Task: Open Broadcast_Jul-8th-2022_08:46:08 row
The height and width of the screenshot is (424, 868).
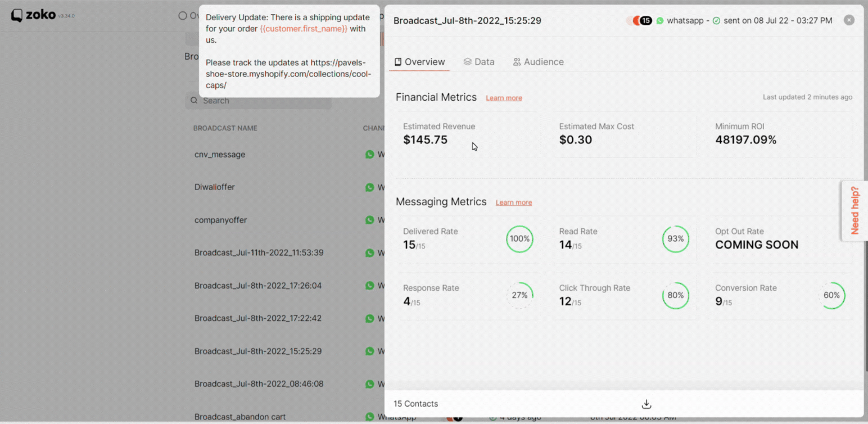Action: [x=259, y=384]
